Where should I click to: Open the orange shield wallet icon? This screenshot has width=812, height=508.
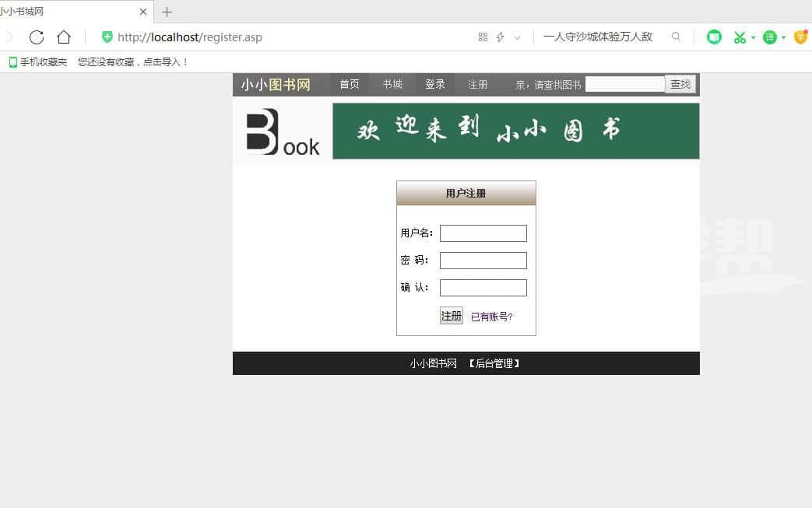point(800,37)
